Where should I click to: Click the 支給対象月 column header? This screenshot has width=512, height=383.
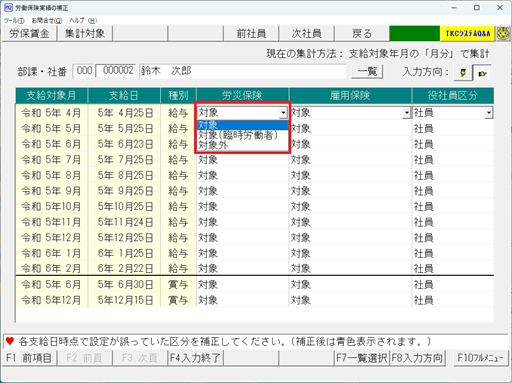pos(51,96)
